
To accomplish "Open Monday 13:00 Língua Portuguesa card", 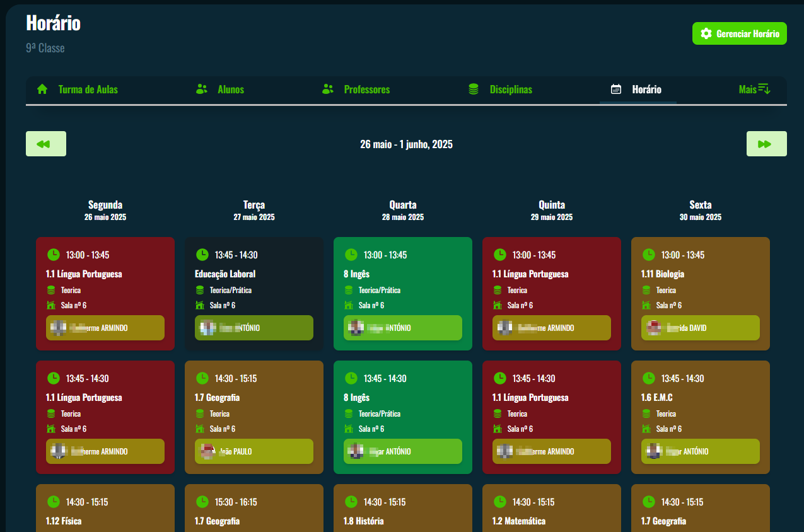I will point(105,275).
